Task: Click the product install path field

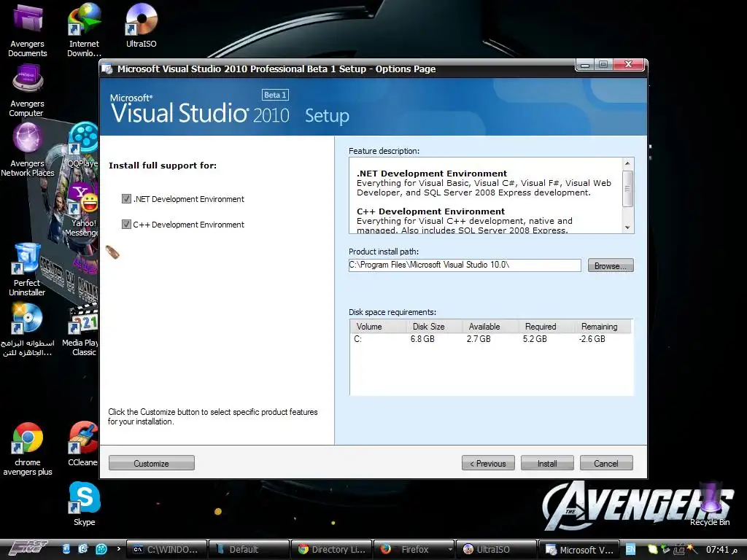Action: click(465, 265)
